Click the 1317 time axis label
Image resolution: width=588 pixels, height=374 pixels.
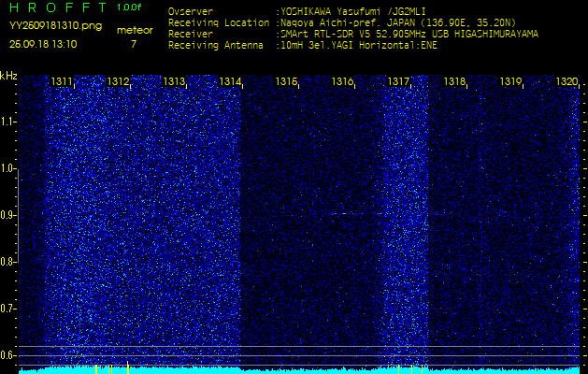(x=398, y=81)
